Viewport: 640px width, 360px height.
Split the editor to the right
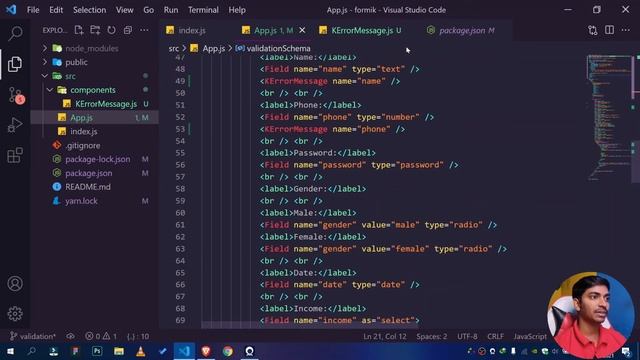609,30
